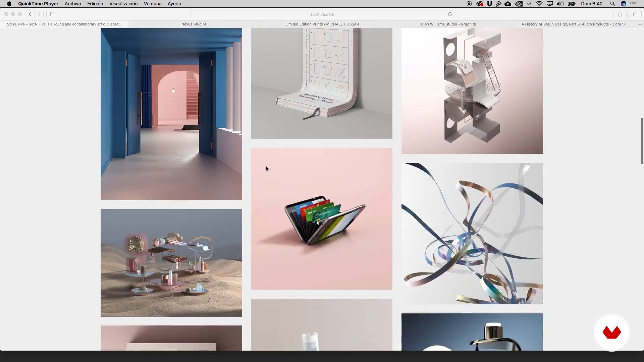
Task: Click the page vertical scrollbar thumb
Action: 642,141
